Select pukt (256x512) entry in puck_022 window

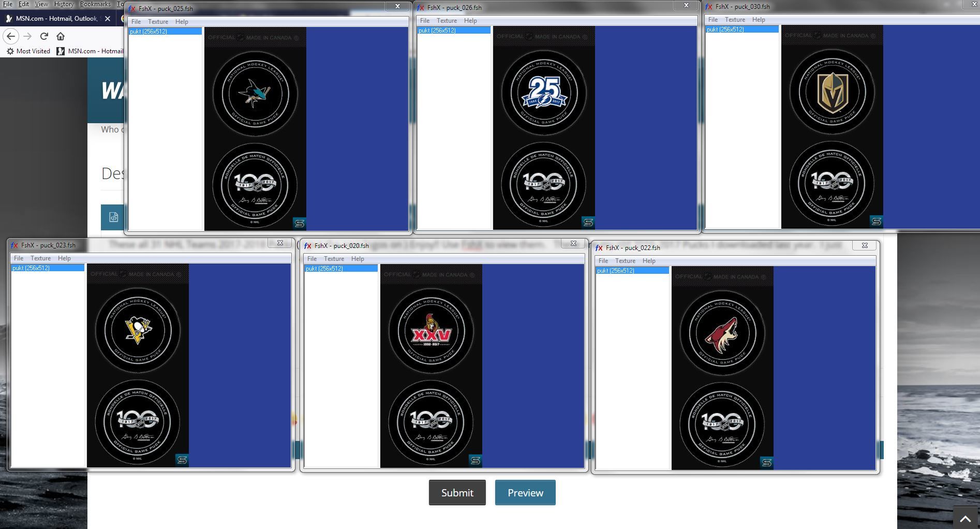click(632, 271)
